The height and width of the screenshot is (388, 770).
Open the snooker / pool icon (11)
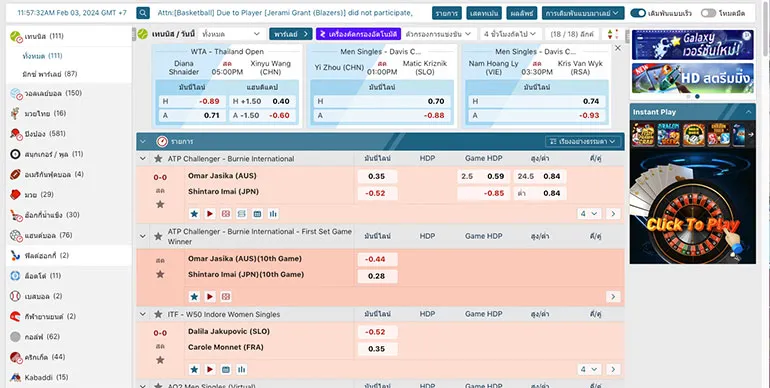16,154
